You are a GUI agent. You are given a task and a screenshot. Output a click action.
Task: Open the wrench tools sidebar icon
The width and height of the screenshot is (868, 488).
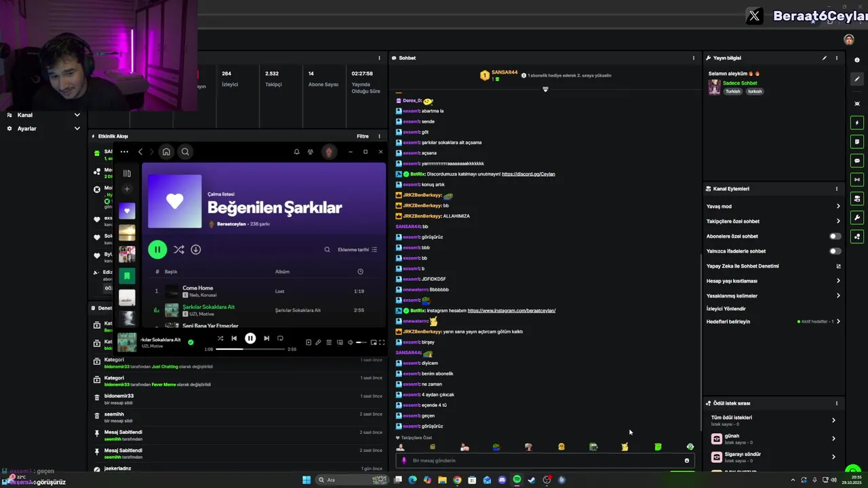click(x=857, y=218)
